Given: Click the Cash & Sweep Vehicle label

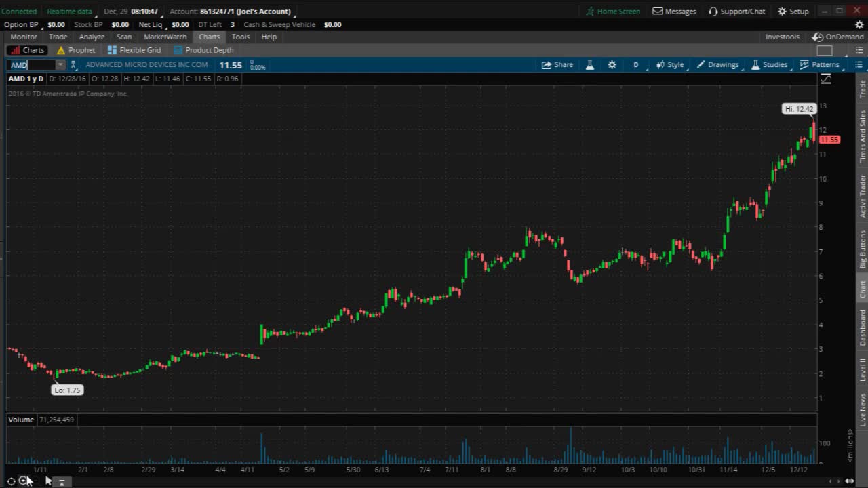Looking at the screenshot, I should point(279,24).
